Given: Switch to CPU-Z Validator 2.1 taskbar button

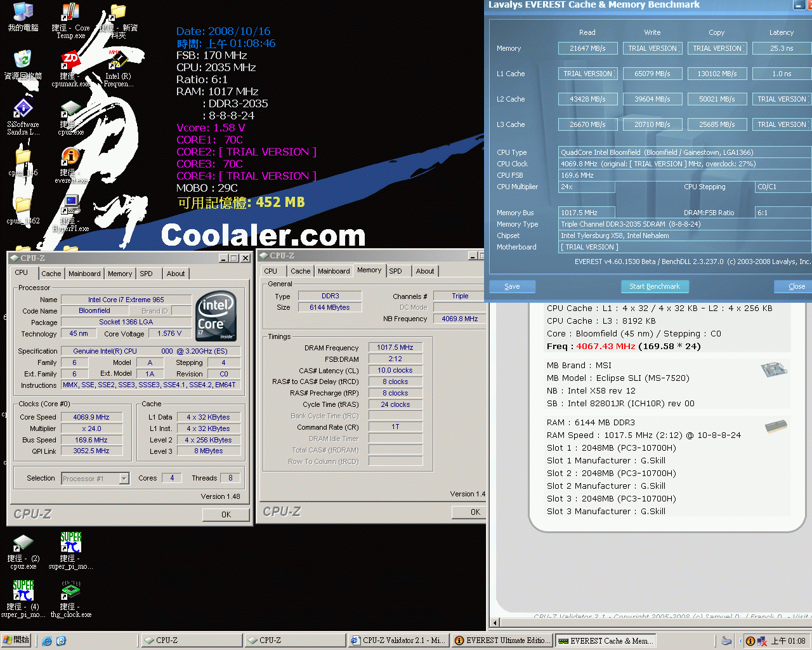Looking at the screenshot, I should (399, 640).
